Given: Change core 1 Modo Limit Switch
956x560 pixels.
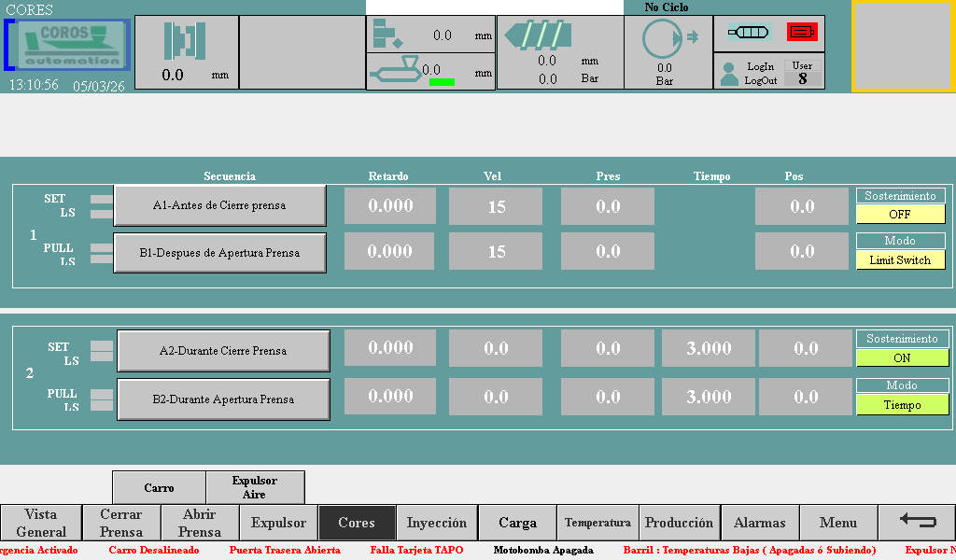Looking at the screenshot, I should pos(900,260).
